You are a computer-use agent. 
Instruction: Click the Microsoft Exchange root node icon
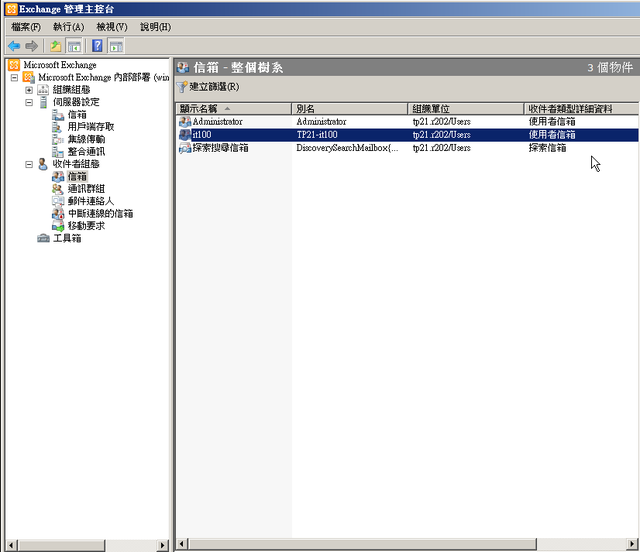[13, 65]
